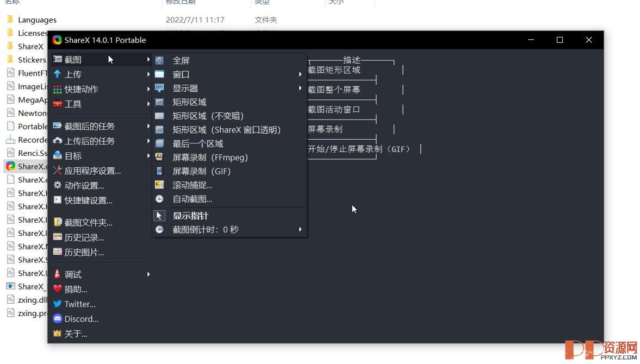Click the fullscreen capture icon

(159, 60)
